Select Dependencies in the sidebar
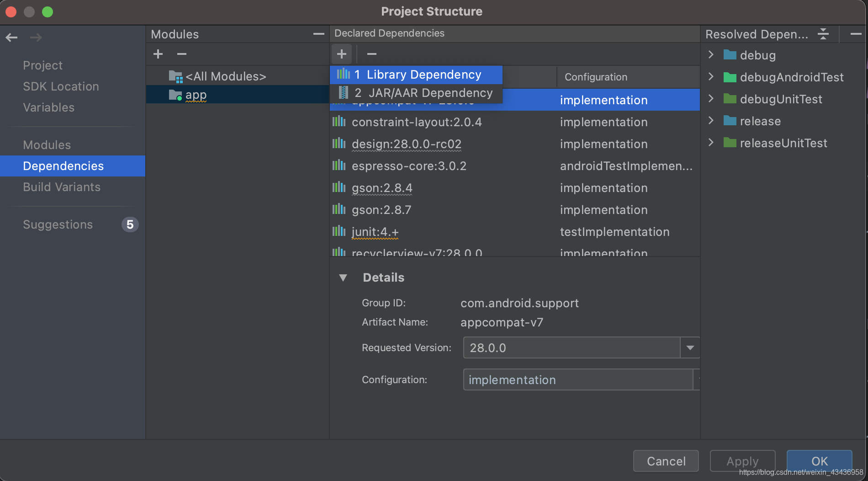Image resolution: width=868 pixels, height=481 pixels. pyautogui.click(x=73, y=166)
